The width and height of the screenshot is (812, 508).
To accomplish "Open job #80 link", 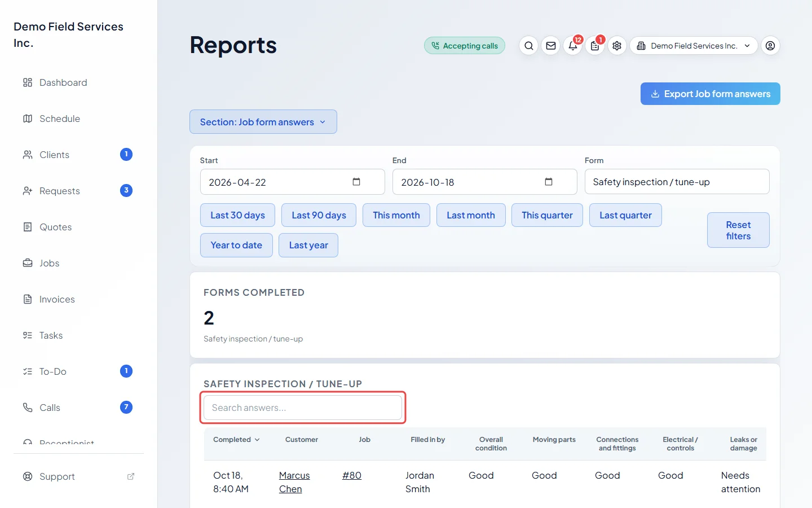I will pyautogui.click(x=352, y=475).
